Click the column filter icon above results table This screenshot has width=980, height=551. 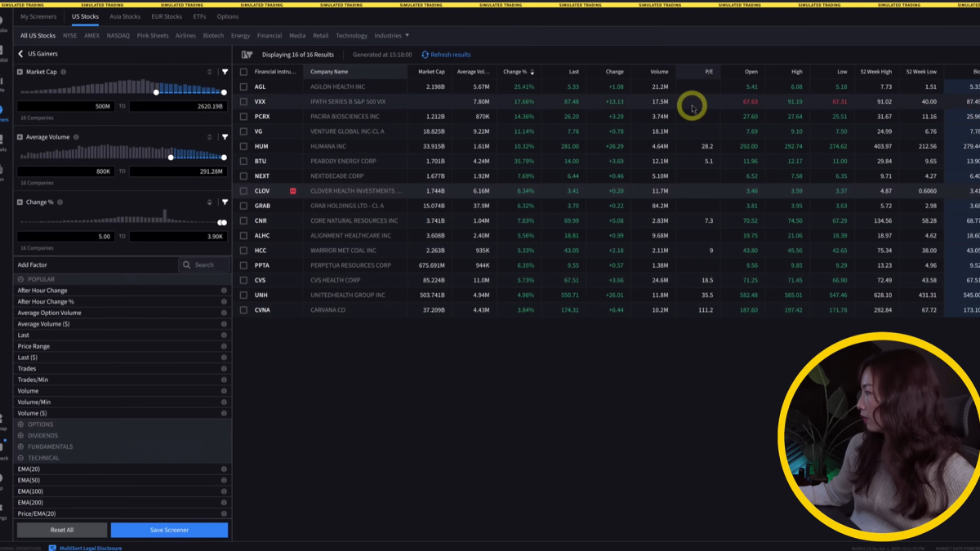(247, 55)
